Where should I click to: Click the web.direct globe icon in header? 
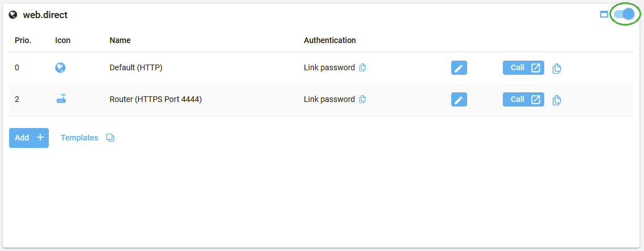13,15
